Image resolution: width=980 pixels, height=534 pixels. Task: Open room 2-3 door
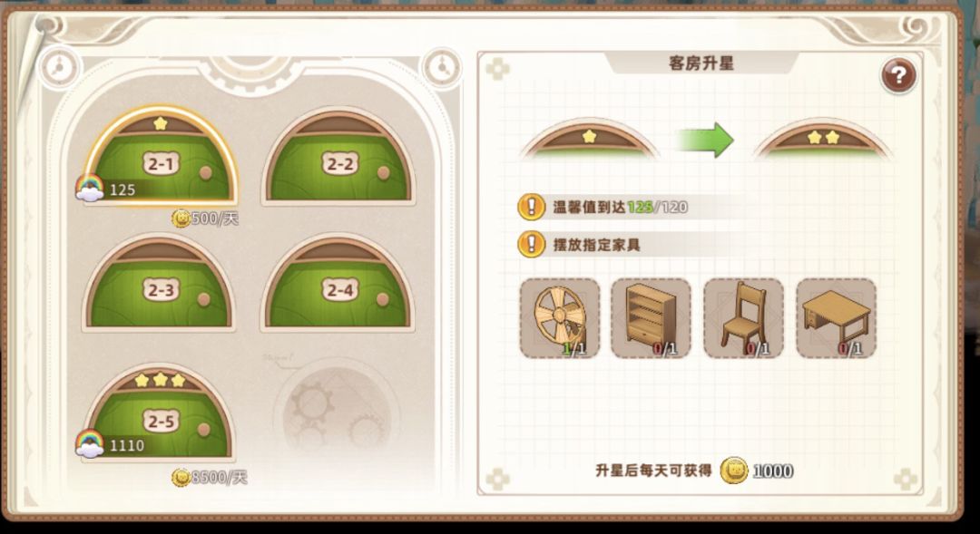click(x=159, y=283)
